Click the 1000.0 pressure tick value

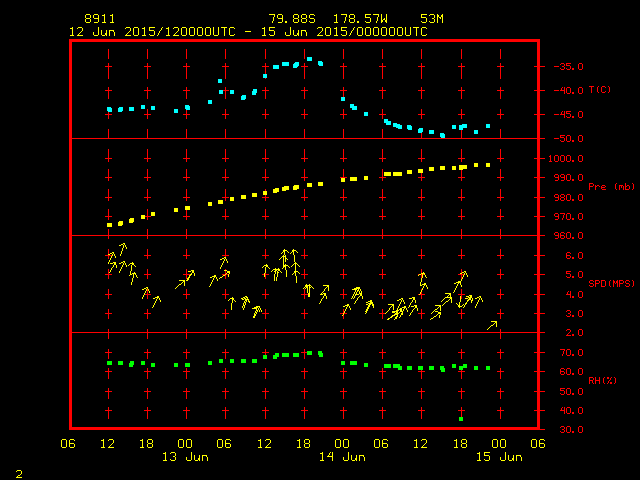click(x=563, y=159)
